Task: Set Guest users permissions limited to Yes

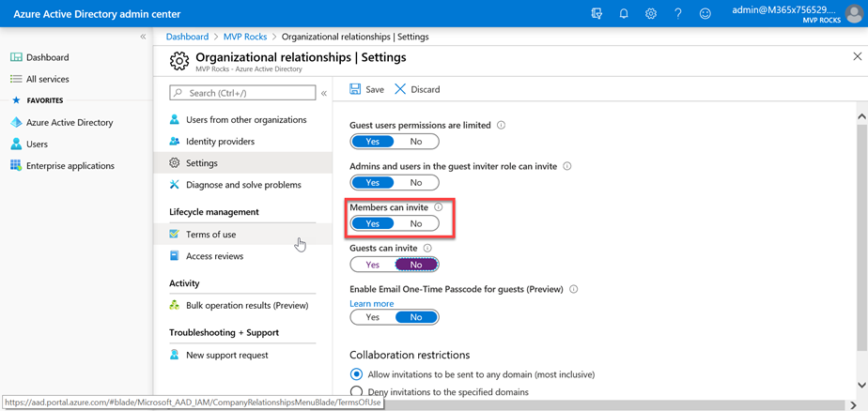Action: (x=373, y=141)
